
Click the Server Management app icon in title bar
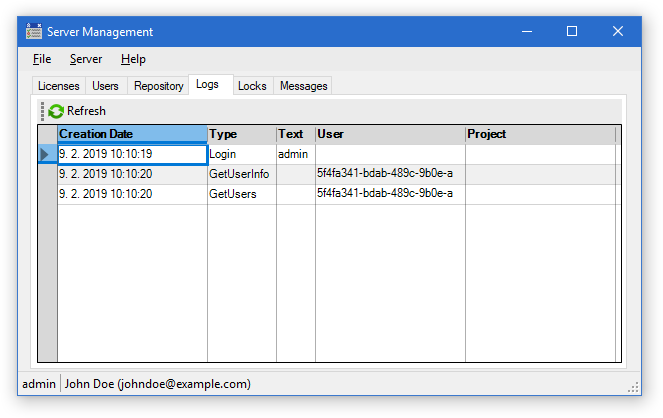[34, 31]
